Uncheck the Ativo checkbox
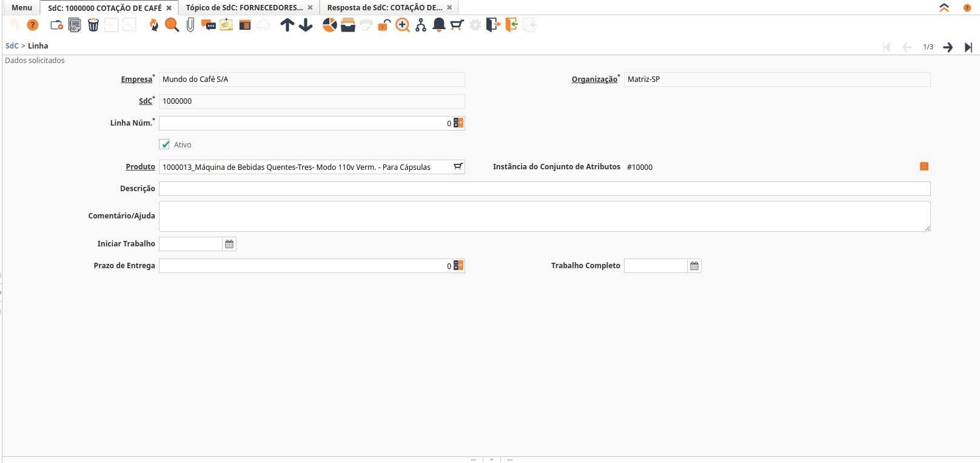This screenshot has width=980, height=463. pyautogui.click(x=165, y=144)
